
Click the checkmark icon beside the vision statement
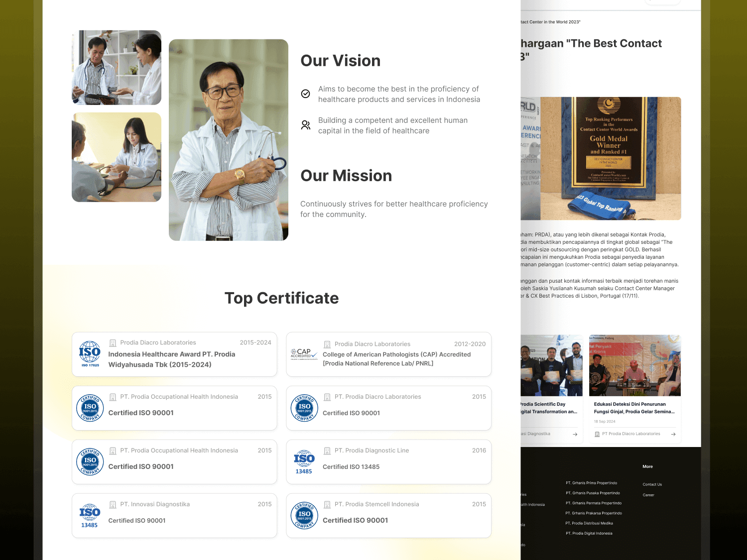[306, 93]
